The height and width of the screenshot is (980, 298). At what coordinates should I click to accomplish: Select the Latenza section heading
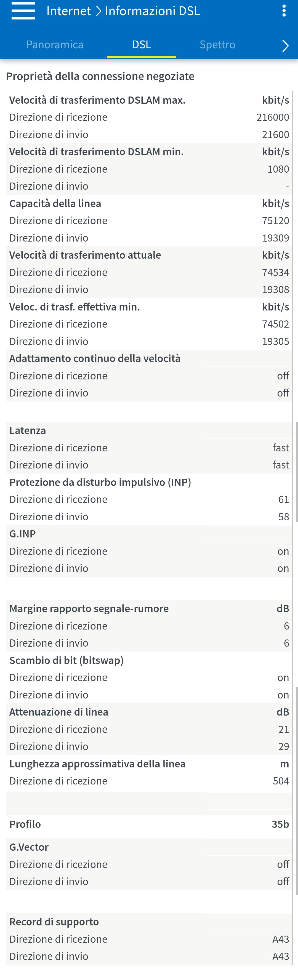click(x=27, y=430)
